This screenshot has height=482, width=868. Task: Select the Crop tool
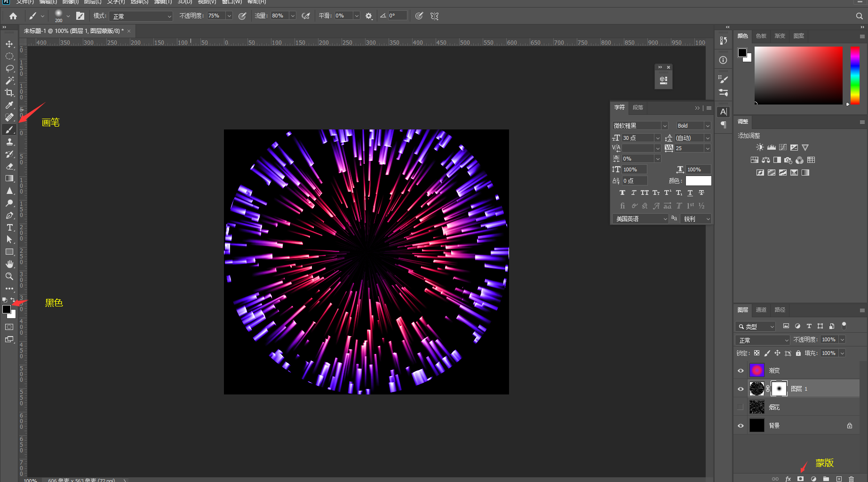(9, 93)
